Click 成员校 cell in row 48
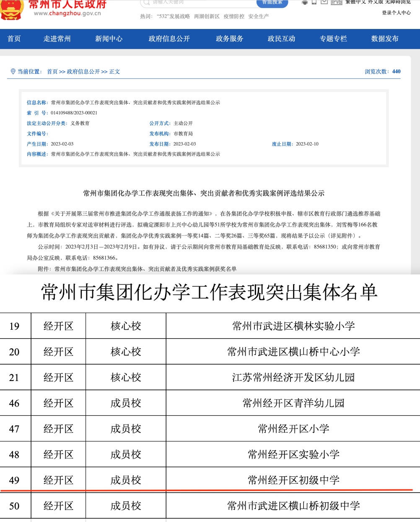This screenshot has height=522, width=420. pyautogui.click(x=126, y=454)
